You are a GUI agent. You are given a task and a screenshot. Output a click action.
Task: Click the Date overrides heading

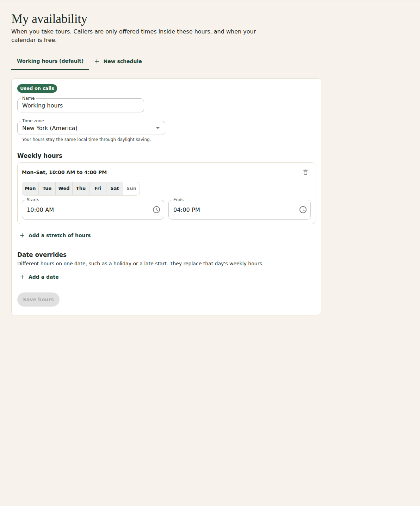[42, 255]
